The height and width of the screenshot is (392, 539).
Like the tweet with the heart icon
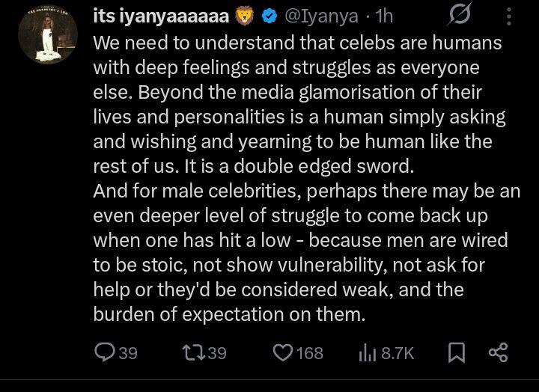click(282, 352)
